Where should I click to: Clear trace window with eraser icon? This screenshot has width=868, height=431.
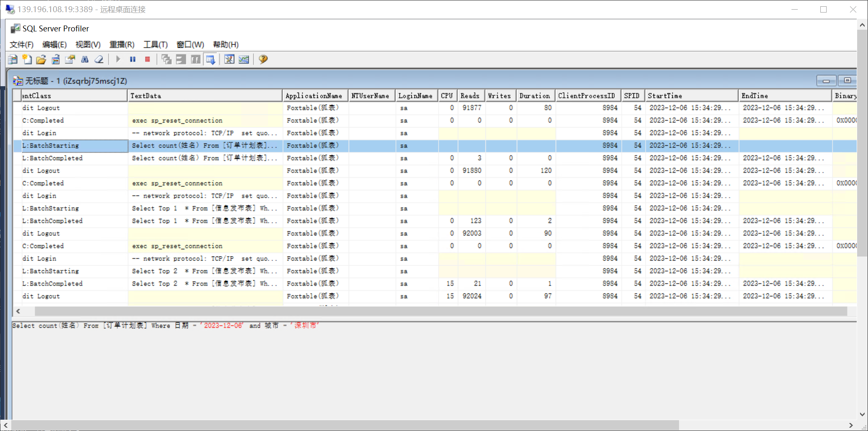pos(99,59)
